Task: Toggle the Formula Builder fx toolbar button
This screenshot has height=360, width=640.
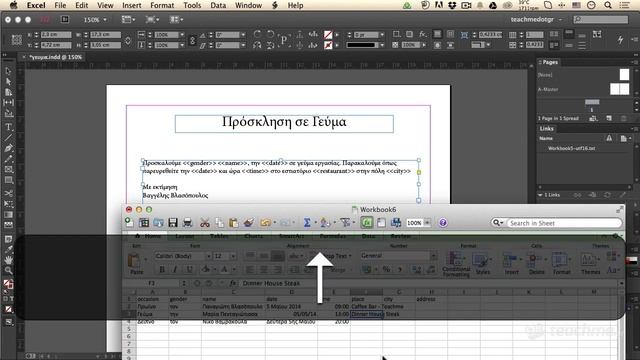Action: [x=367, y=222]
